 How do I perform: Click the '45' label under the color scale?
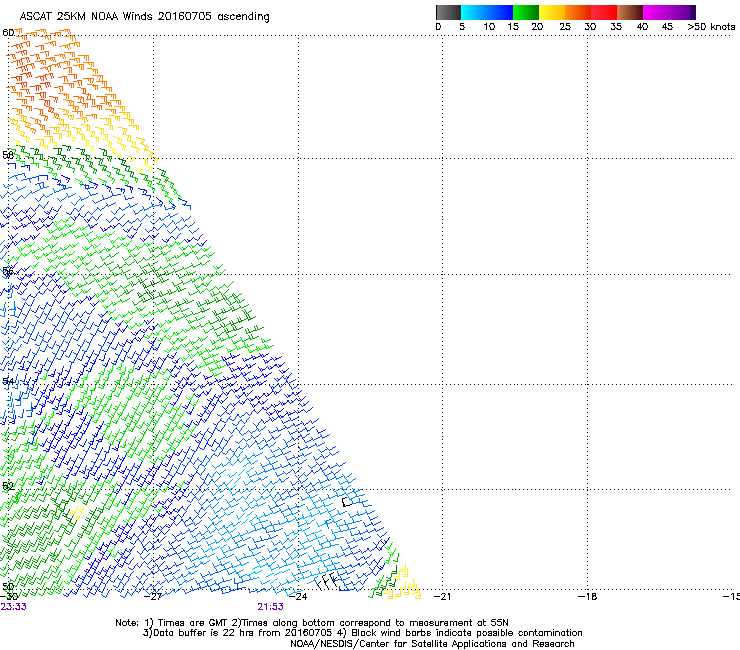click(667, 27)
